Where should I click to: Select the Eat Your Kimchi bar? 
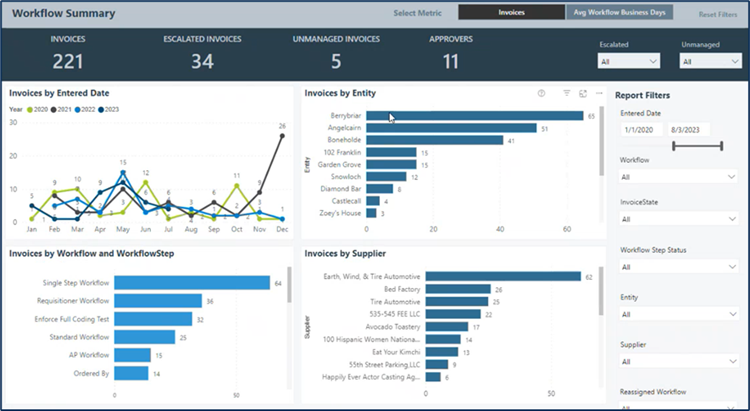(x=441, y=352)
